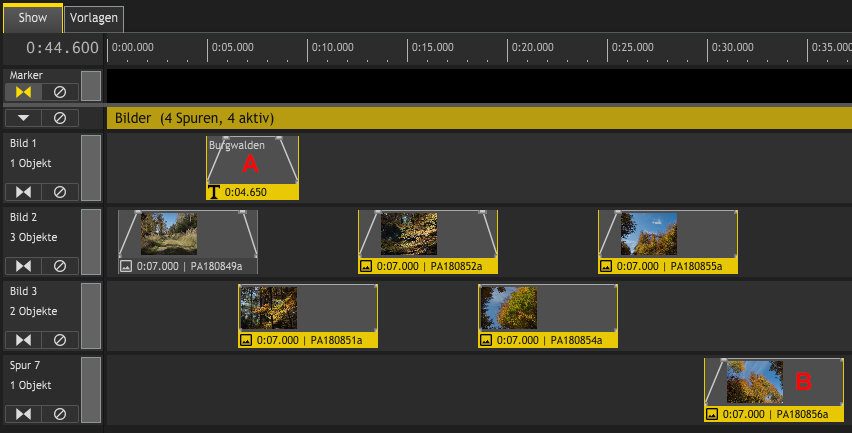Select image clip PA180856a on Spur 7
Viewport: 852px width, 433px height.
pos(773,389)
